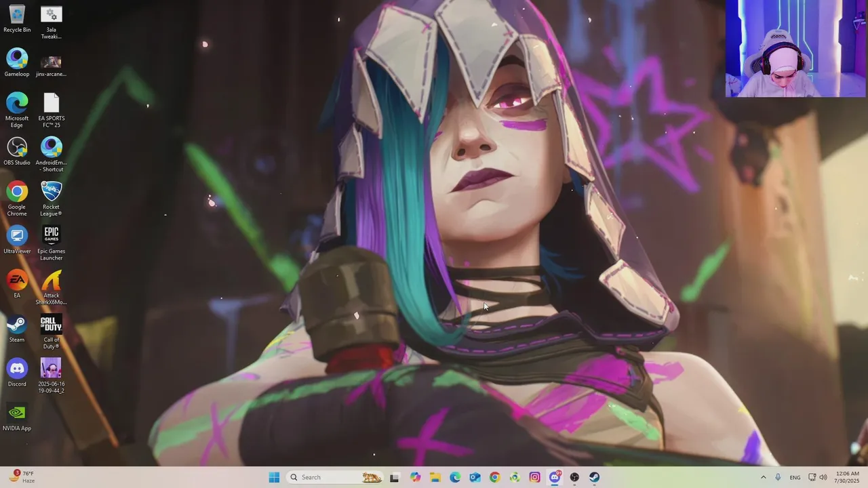Open the ENG language switcher
Image resolution: width=868 pixels, height=488 pixels.
click(795, 477)
